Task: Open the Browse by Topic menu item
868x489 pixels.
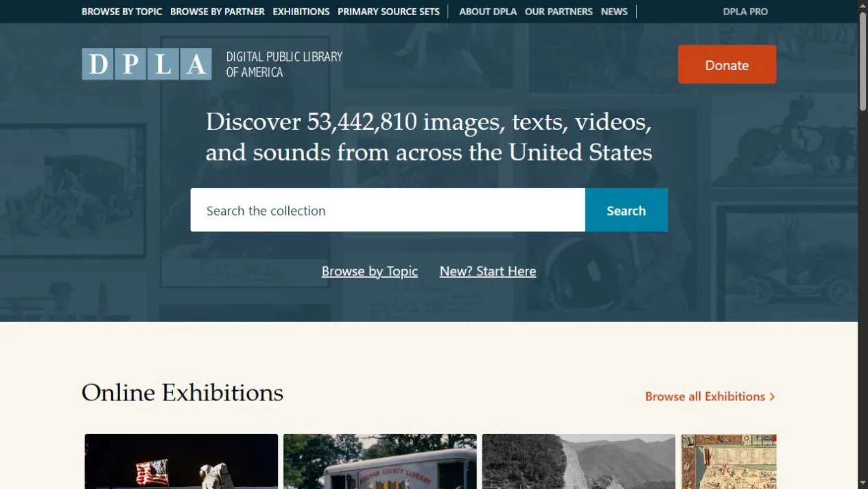Action: (x=121, y=12)
